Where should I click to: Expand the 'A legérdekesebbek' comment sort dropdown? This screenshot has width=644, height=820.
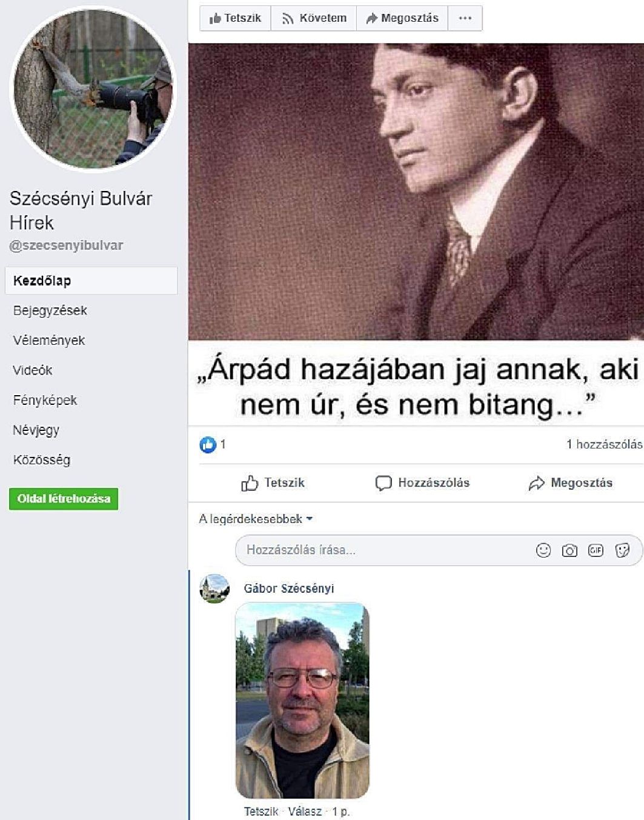tap(256, 519)
